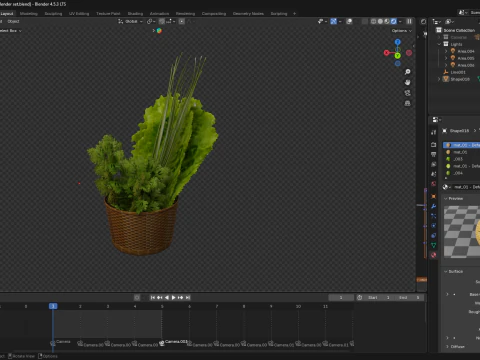The height and width of the screenshot is (360, 480).
Task: Select the Area.005 light in outliner
Action: tap(466, 58)
